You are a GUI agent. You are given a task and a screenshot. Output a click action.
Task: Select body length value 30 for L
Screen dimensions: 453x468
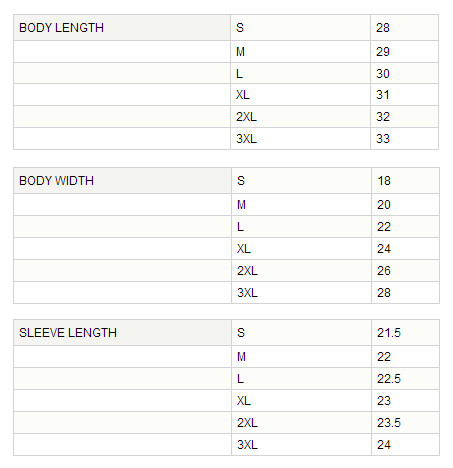(x=404, y=73)
